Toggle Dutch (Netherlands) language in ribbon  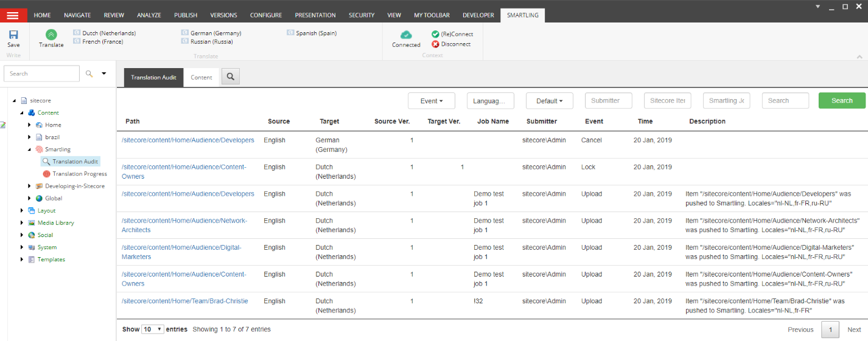coord(104,33)
